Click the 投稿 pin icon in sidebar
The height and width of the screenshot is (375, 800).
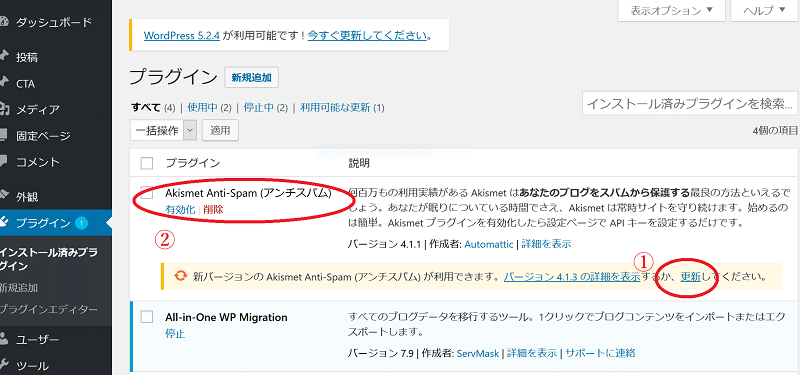pyautogui.click(x=4, y=57)
